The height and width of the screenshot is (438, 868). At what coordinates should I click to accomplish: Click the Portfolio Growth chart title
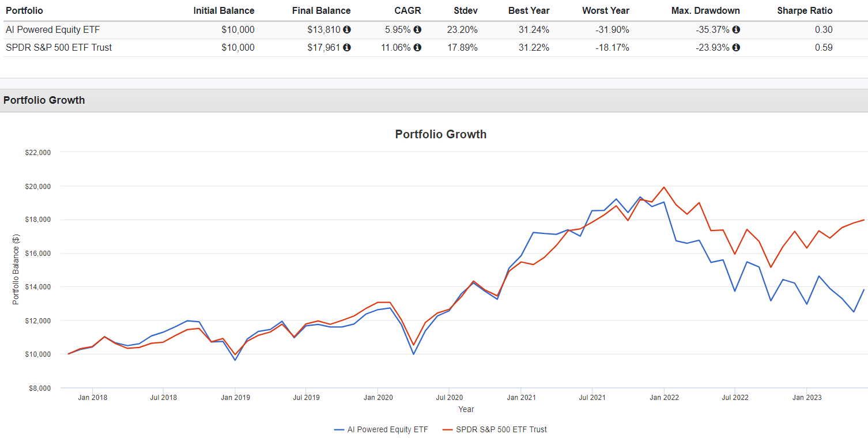point(441,134)
